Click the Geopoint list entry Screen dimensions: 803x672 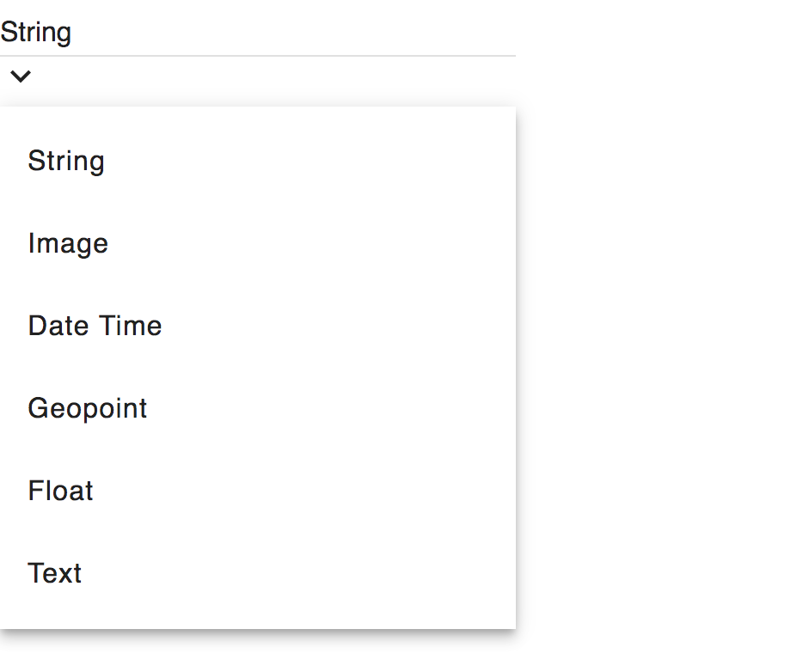pos(88,408)
